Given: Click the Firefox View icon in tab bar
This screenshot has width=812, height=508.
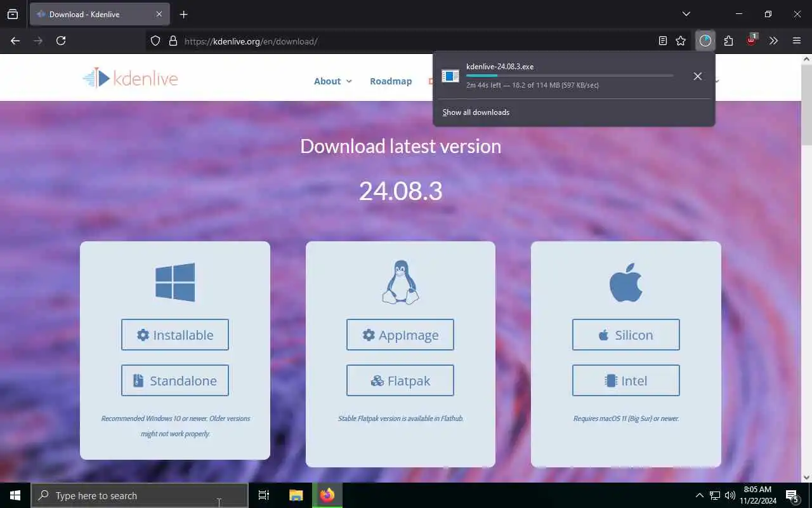Looking at the screenshot, I should (x=13, y=14).
